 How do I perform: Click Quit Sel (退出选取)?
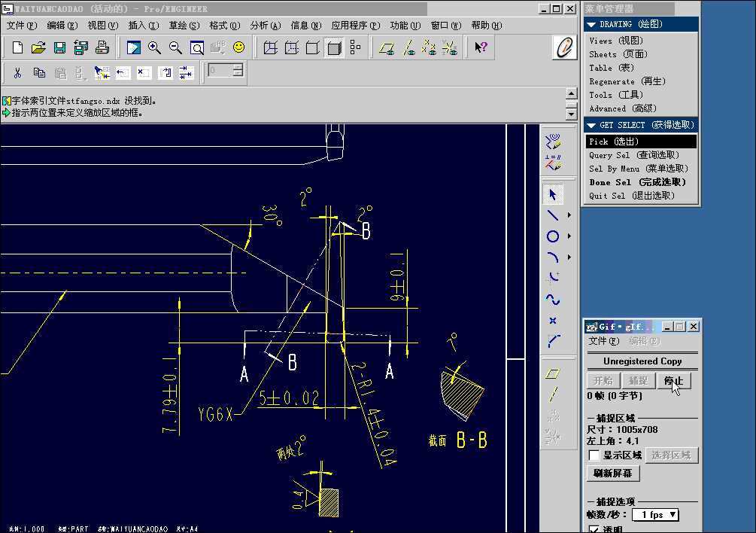click(632, 196)
